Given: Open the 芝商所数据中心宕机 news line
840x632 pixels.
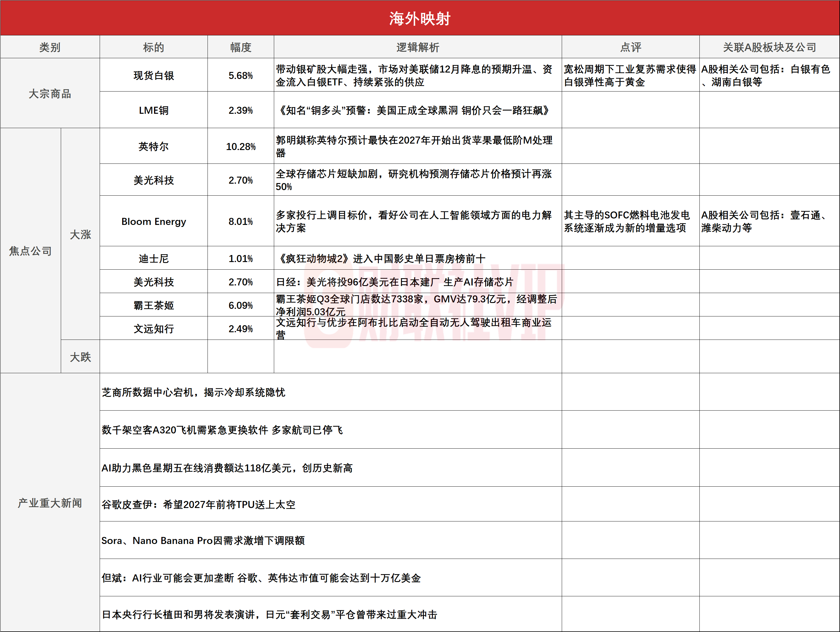Looking at the screenshot, I should pos(193,392).
